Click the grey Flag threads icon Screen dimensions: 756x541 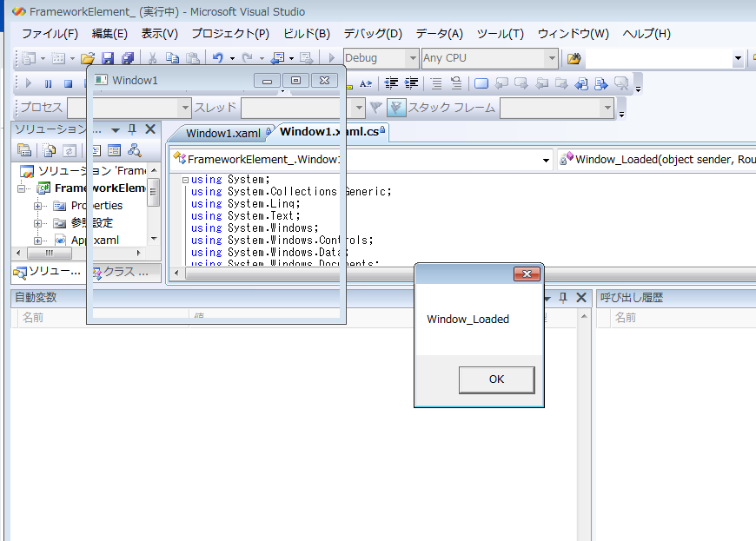376,108
